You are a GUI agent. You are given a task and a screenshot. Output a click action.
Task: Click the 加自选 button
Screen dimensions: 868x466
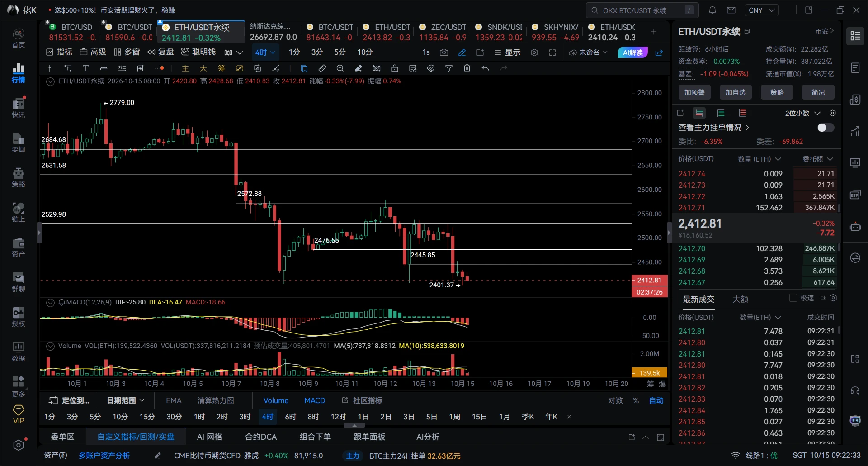736,92
